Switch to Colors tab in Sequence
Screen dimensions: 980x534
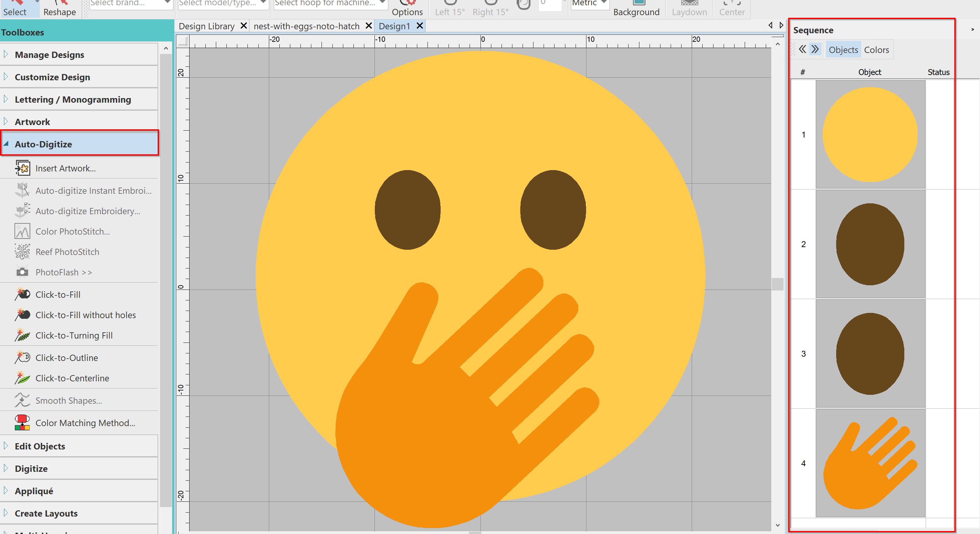(x=876, y=50)
